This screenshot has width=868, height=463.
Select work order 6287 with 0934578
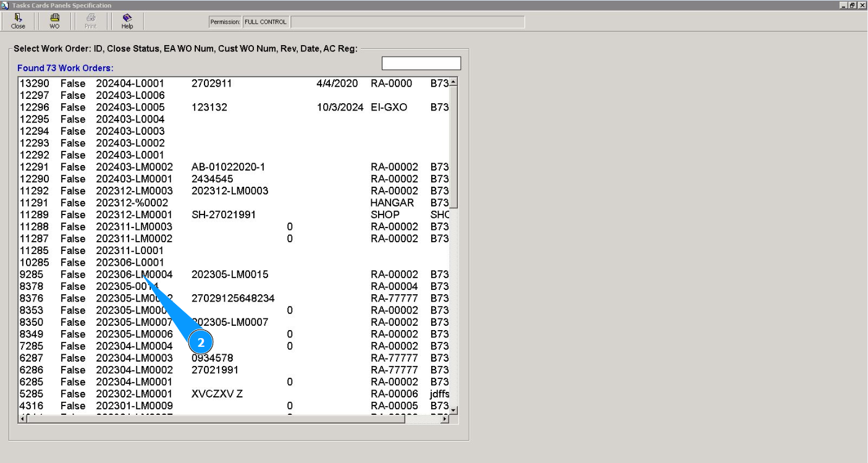pyautogui.click(x=234, y=358)
